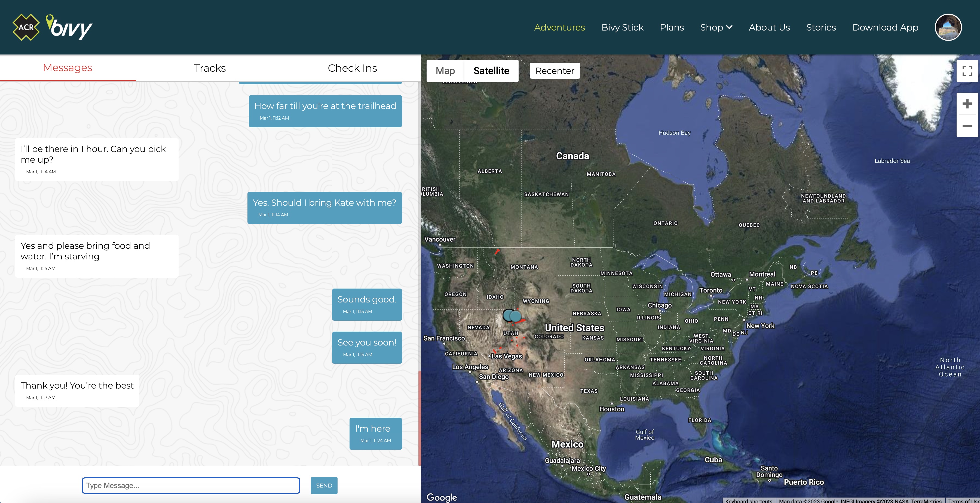Focus the Type Message input field
Image resolution: width=980 pixels, height=503 pixels.
pos(191,486)
